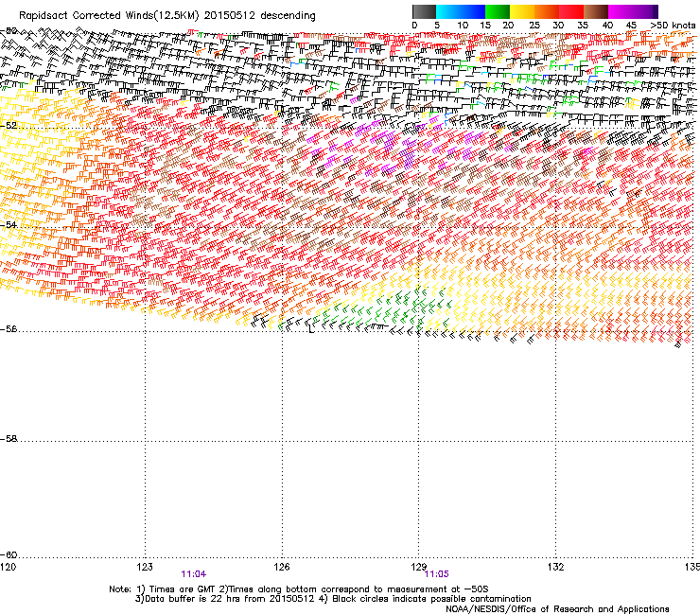This screenshot has height=615, width=700.
Task: Click the 'Times are GMT' note line
Action: point(299,589)
